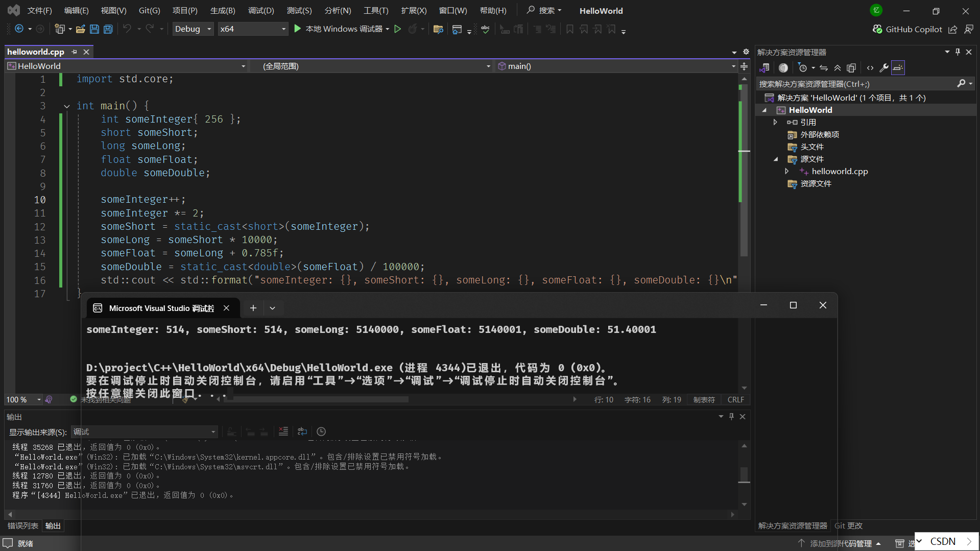980x551 pixels.
Task: Click the Save All double disk icon
Action: click(x=108, y=29)
